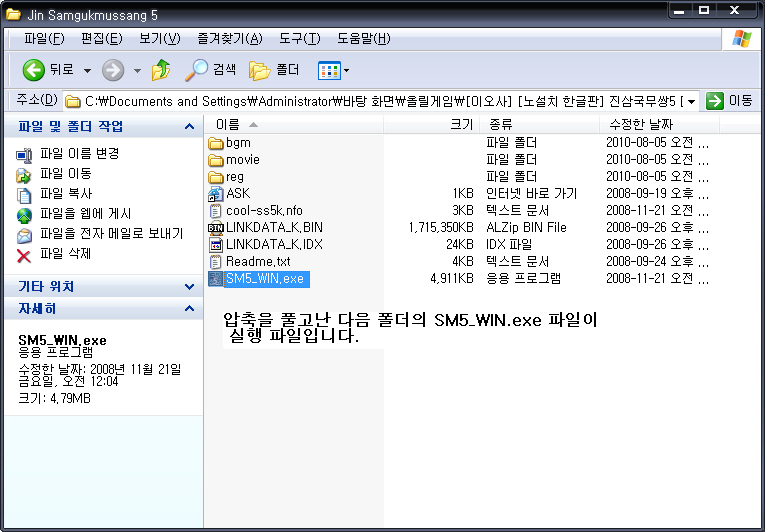The height and width of the screenshot is (532, 765).
Task: Click the 1,715,350KB size cell
Action: tap(441, 228)
